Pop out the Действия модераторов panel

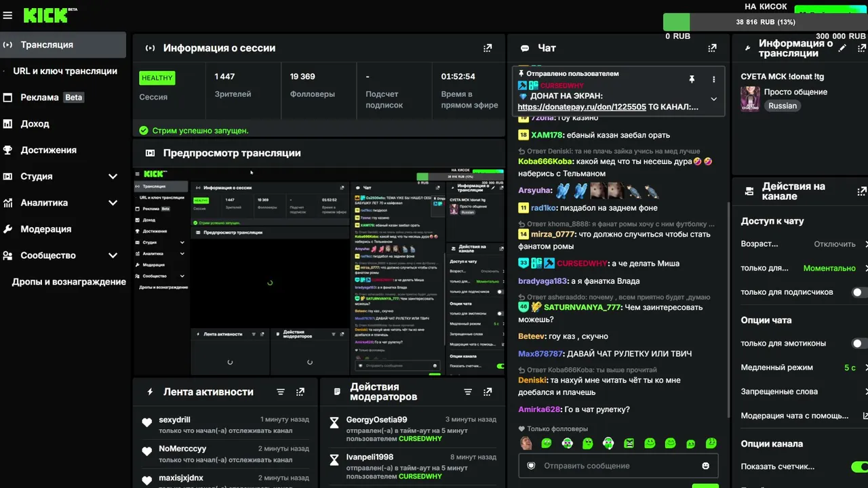tap(488, 392)
